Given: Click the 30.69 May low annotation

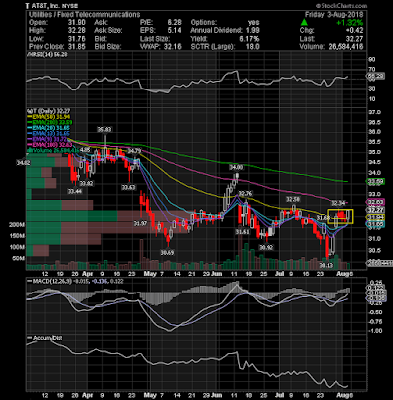Looking at the screenshot, I should tap(167, 253).
